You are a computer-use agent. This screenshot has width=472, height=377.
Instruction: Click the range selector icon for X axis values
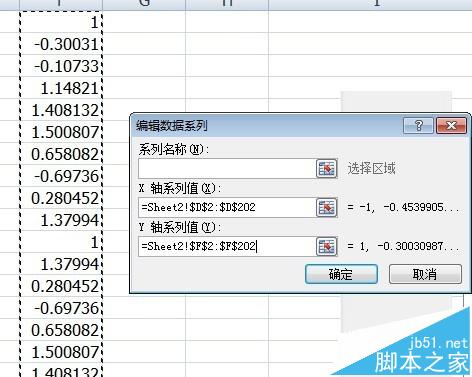coord(326,207)
